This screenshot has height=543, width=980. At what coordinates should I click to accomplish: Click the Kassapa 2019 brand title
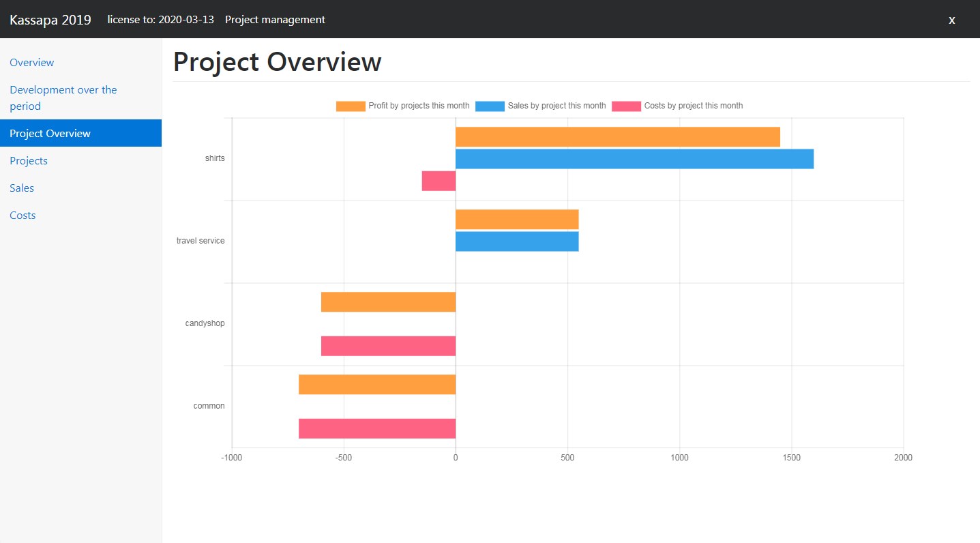coord(50,20)
